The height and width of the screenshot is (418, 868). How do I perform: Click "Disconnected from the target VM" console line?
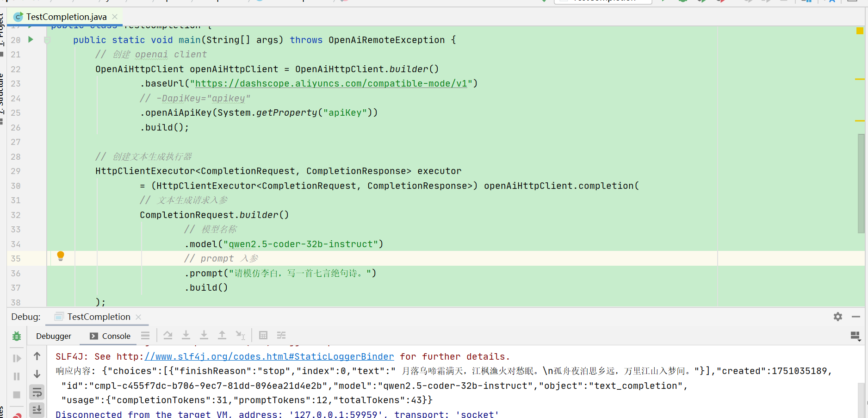[x=277, y=414]
